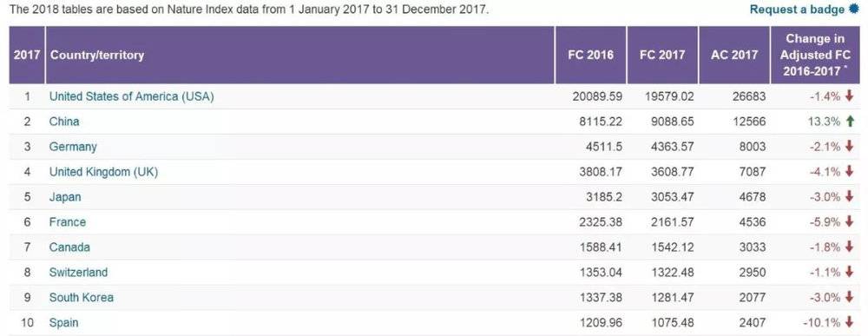The width and height of the screenshot is (868, 336).
Task: Open the Switzerland country link
Action: click(79, 273)
